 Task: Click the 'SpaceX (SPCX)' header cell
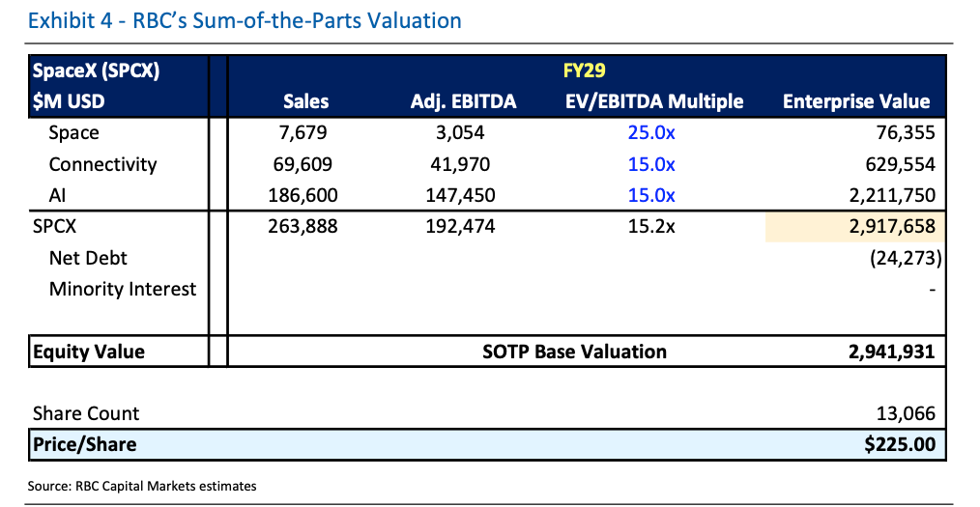[x=96, y=70]
